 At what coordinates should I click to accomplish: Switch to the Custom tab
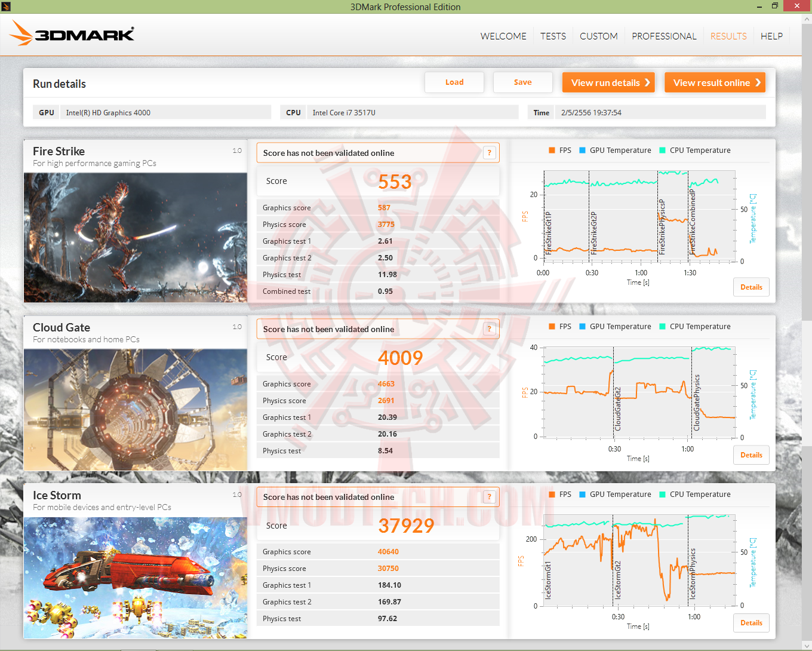(x=599, y=36)
